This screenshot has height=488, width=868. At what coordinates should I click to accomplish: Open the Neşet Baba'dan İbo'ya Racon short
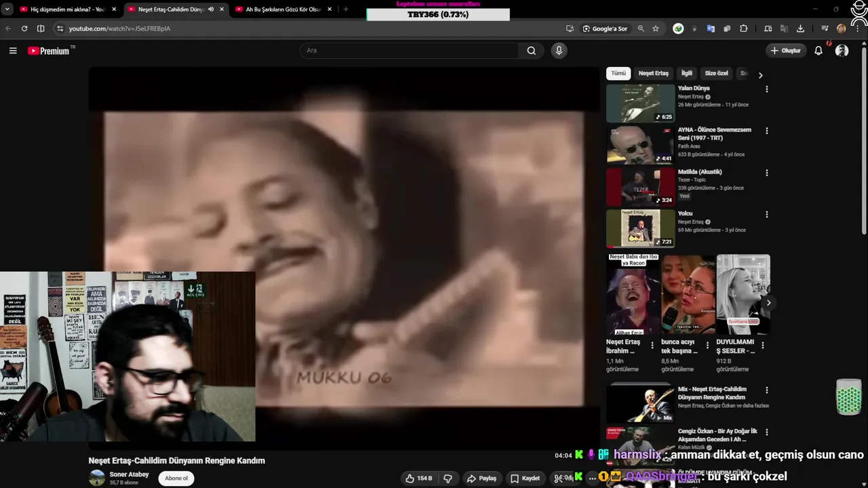pyautogui.click(x=633, y=295)
